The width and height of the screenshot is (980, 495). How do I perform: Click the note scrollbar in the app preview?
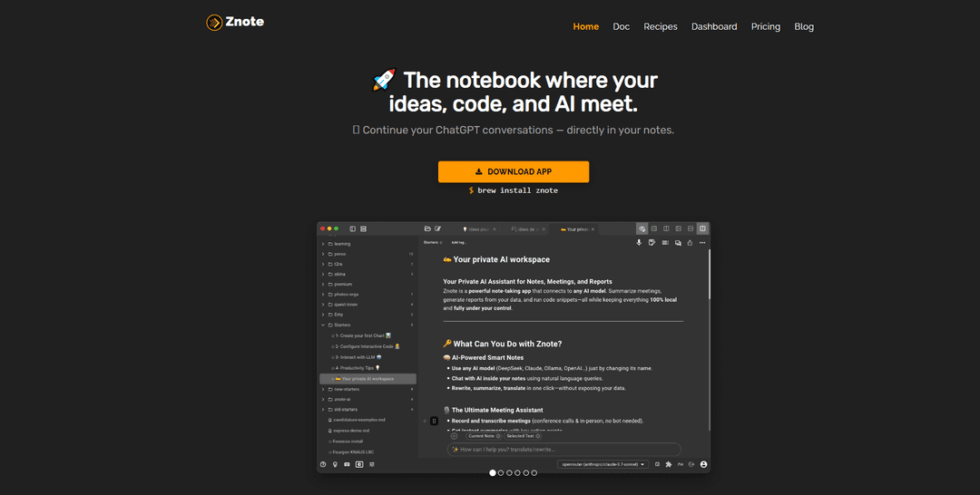[709, 275]
